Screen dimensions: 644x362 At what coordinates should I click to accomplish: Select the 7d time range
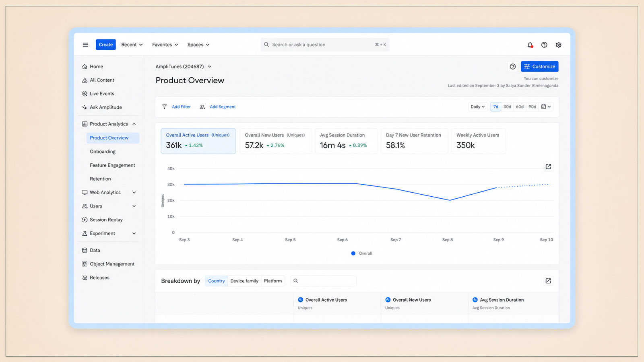tap(496, 107)
